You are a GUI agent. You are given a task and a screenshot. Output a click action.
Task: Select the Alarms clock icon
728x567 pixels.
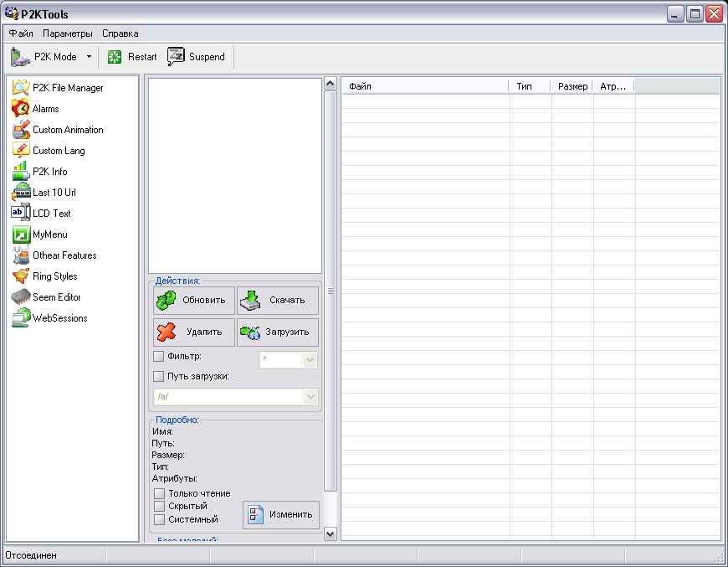21,108
